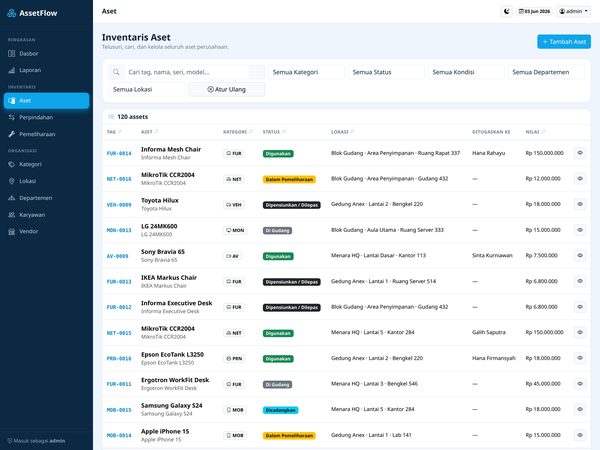The image size is (600, 450).
Task: Click the search magnifier icon
Action: (x=116, y=72)
